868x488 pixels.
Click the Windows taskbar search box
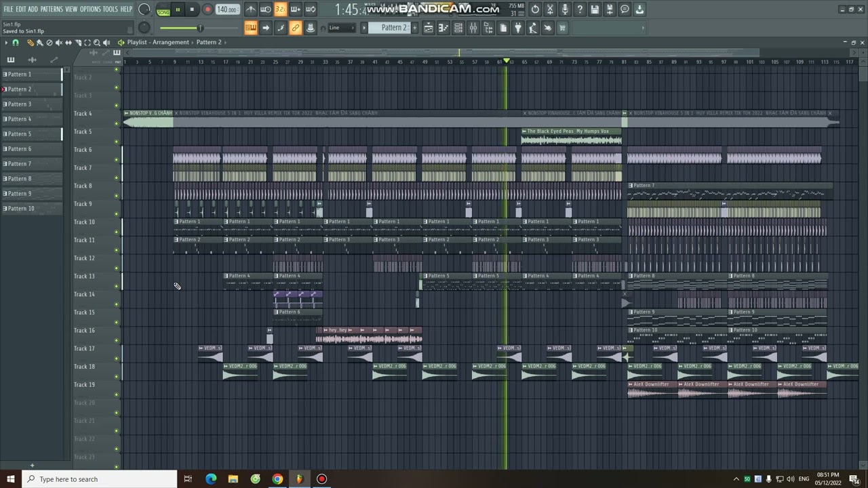99,479
